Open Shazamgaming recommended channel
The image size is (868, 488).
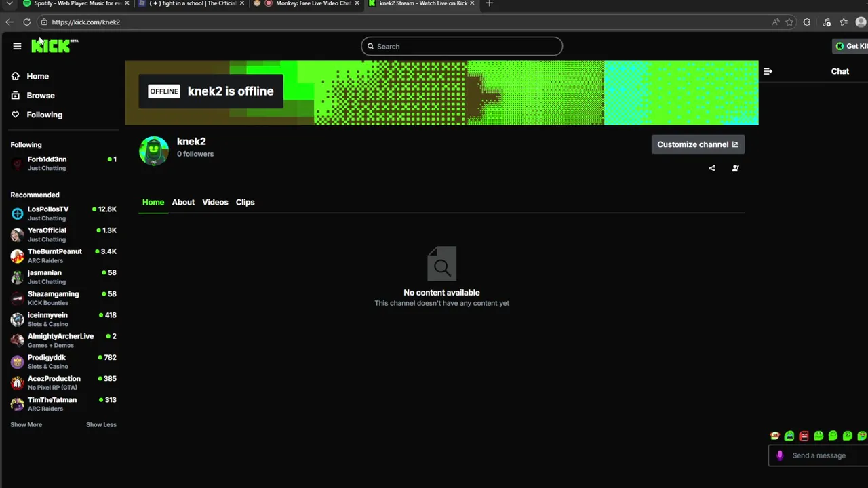[x=64, y=298]
